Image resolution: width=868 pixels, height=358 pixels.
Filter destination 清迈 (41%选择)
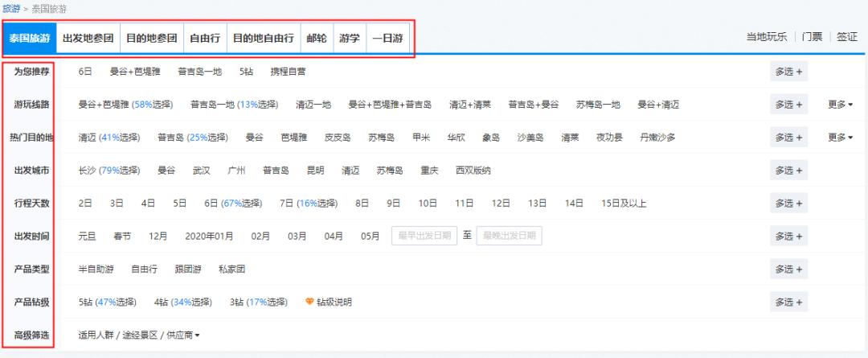tap(109, 138)
